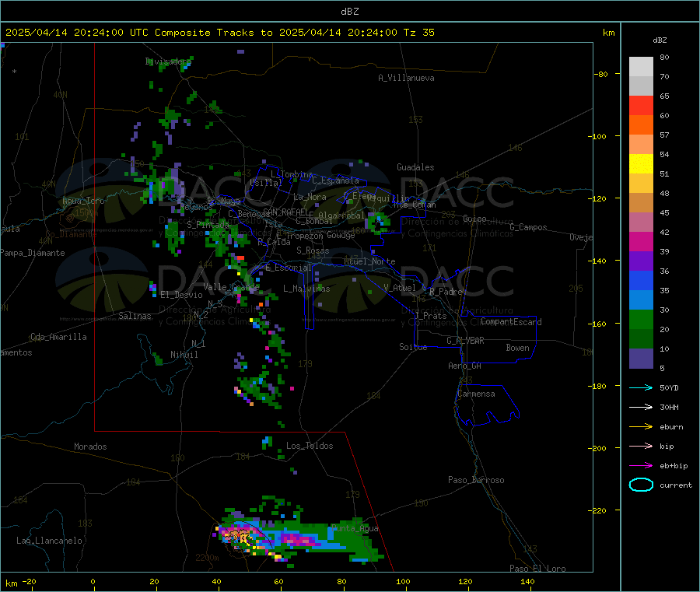Click the L_Malvinas map label
The width and height of the screenshot is (700, 592).
click(x=306, y=289)
